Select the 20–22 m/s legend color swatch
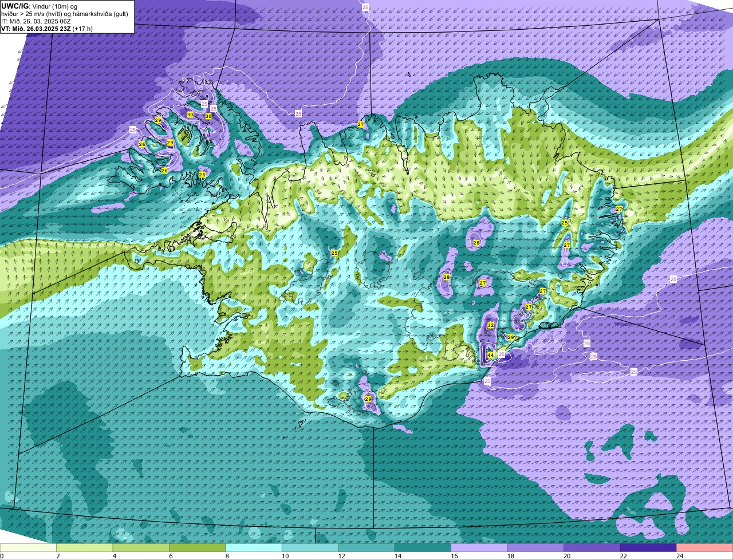 click(x=592, y=547)
